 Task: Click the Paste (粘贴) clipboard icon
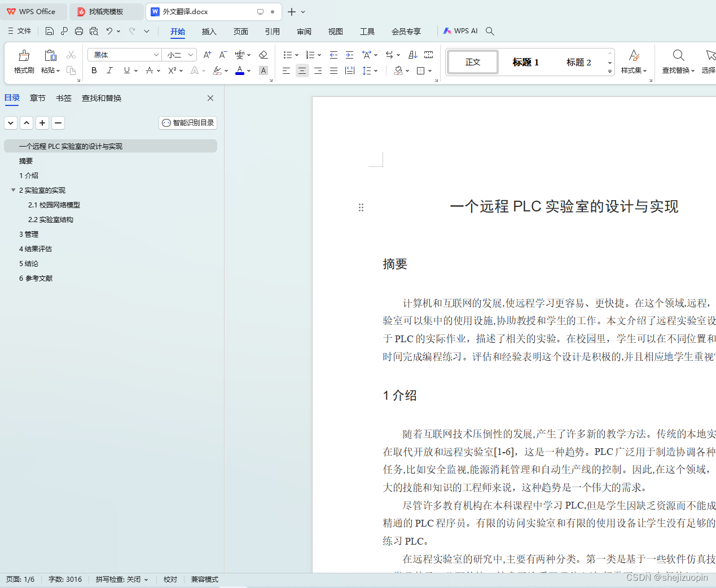tap(50, 55)
